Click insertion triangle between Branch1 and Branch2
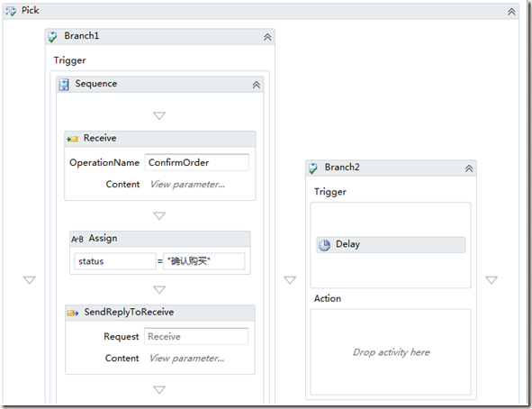The width and height of the screenshot is (532, 409). click(x=290, y=280)
